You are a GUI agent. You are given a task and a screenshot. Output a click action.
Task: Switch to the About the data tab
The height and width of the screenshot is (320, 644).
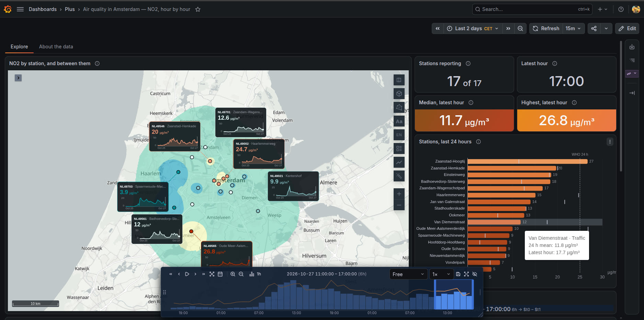point(56,47)
